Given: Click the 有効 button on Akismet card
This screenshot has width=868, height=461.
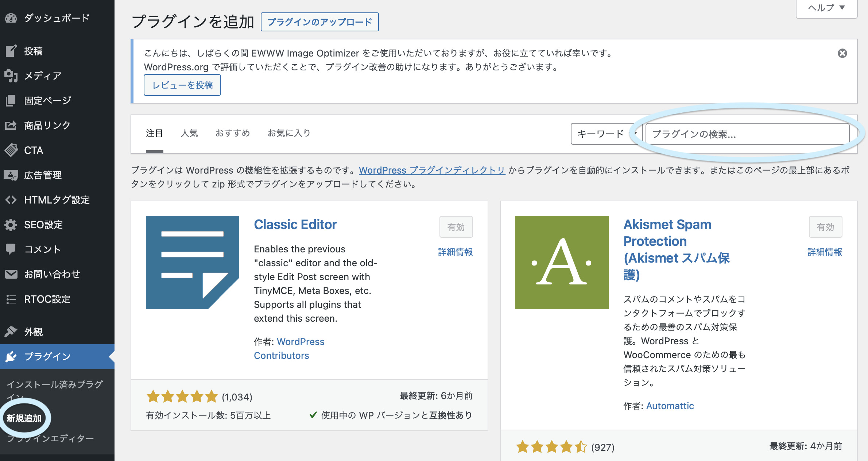Looking at the screenshot, I should click(x=826, y=227).
